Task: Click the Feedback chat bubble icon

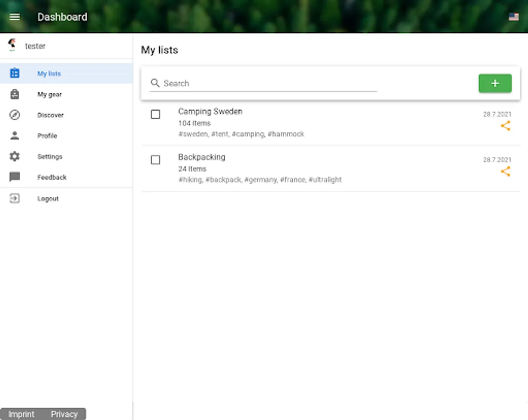Action: pos(14,177)
